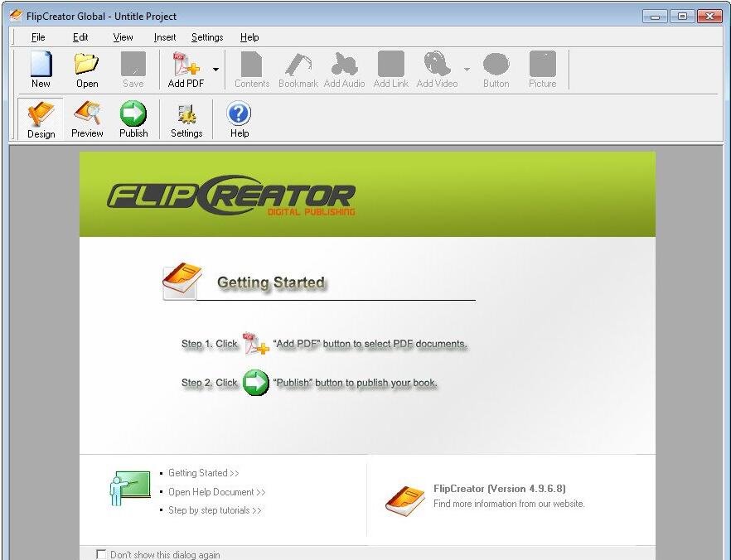Click FlipCreator (Version 4.9.6.8) link
The height and width of the screenshot is (560, 731).
[499, 489]
